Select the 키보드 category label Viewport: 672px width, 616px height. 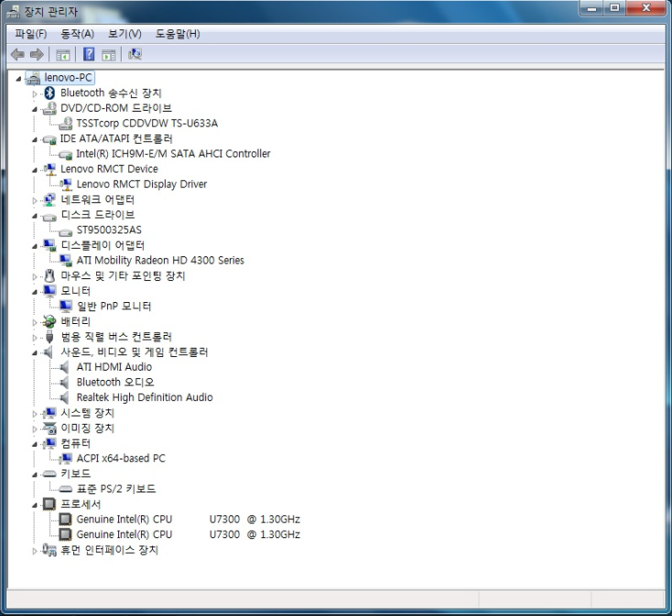tap(75, 473)
